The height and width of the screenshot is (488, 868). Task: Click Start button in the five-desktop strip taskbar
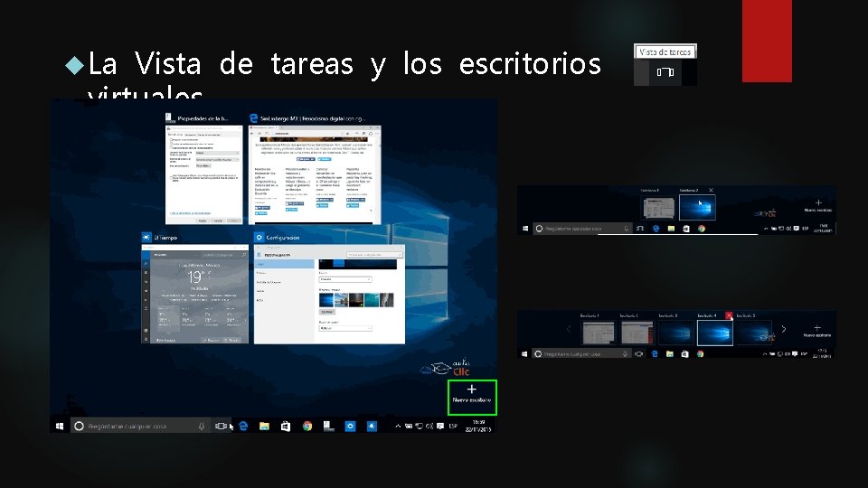coord(524,353)
